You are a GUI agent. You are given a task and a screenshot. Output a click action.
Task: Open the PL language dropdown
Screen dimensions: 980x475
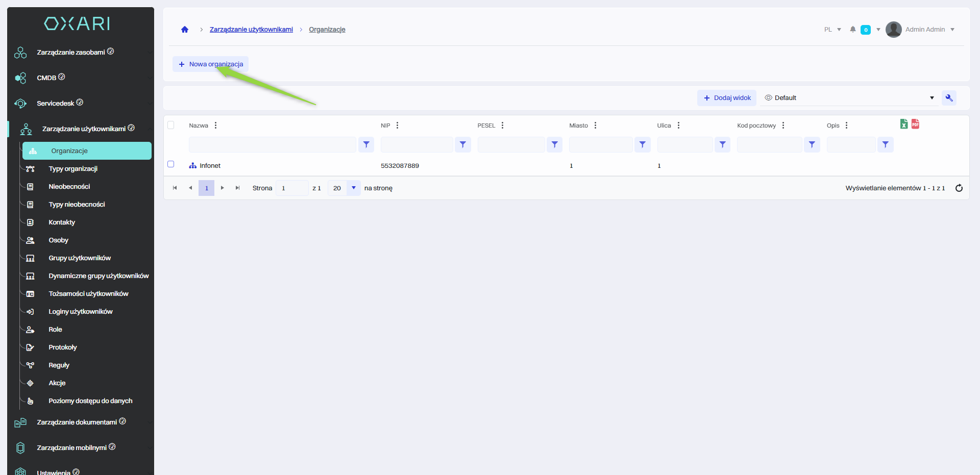point(832,30)
